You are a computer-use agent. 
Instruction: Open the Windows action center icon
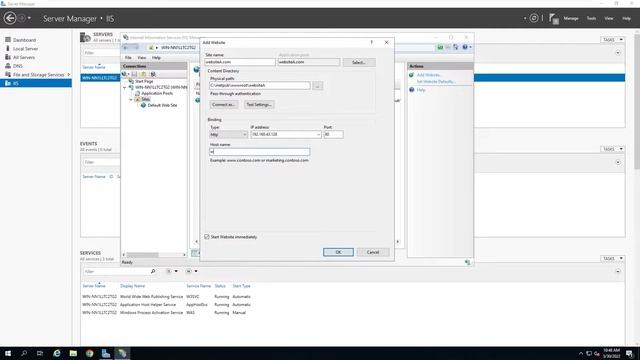click(x=630, y=353)
